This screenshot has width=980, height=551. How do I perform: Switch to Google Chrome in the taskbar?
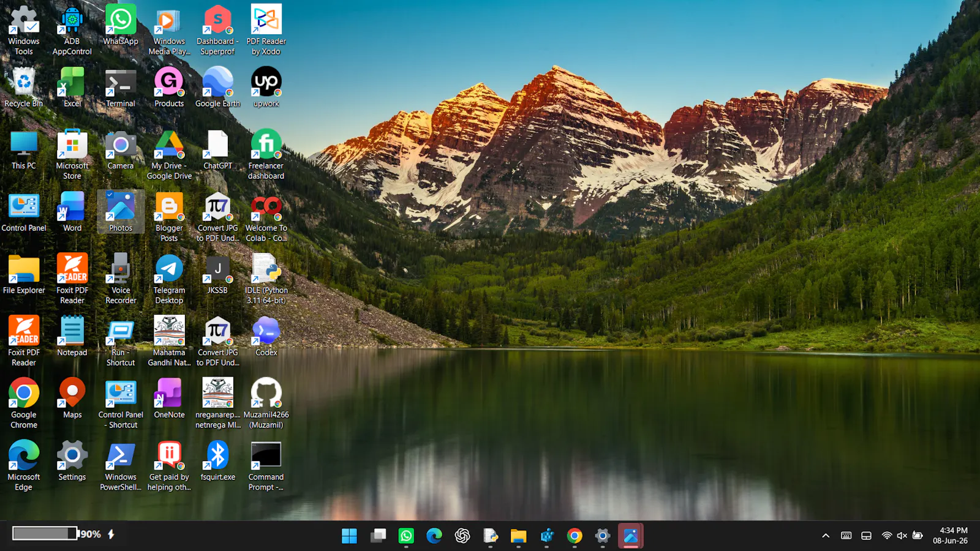coord(575,536)
